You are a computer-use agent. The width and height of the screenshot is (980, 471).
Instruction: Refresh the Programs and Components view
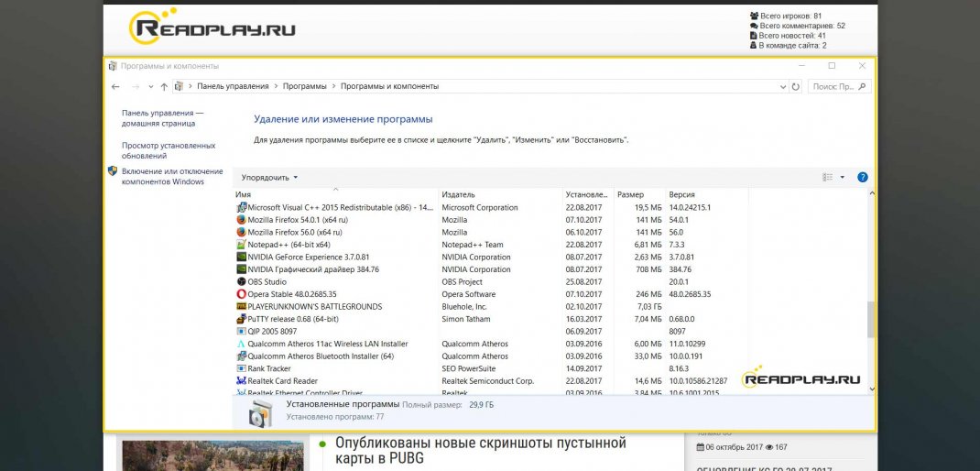[x=796, y=87]
